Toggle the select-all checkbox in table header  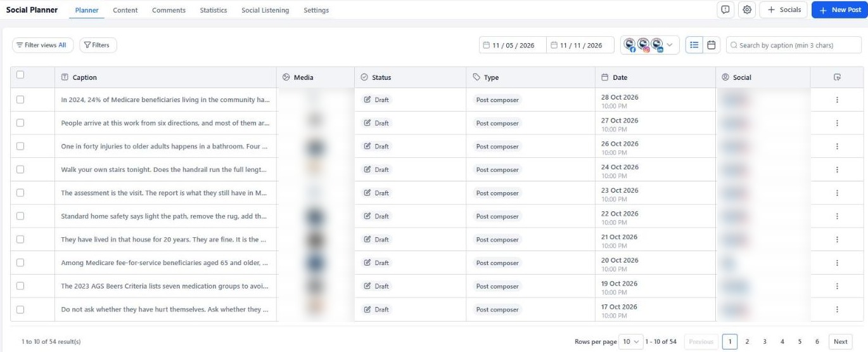point(20,75)
